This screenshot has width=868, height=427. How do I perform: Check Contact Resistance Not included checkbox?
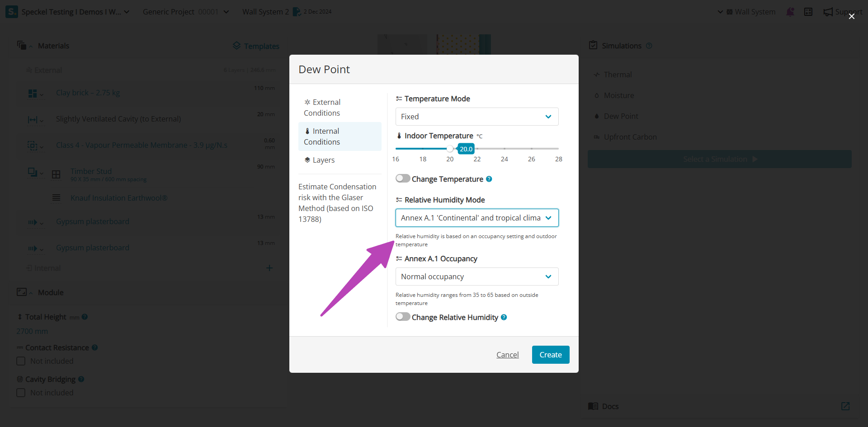[21, 361]
